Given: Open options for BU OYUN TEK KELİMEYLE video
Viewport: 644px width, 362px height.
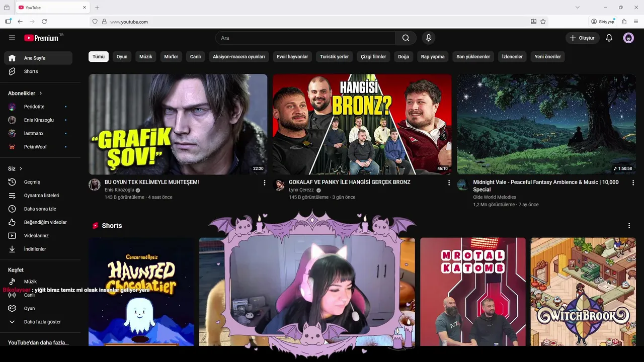Looking at the screenshot, I should tap(265, 183).
